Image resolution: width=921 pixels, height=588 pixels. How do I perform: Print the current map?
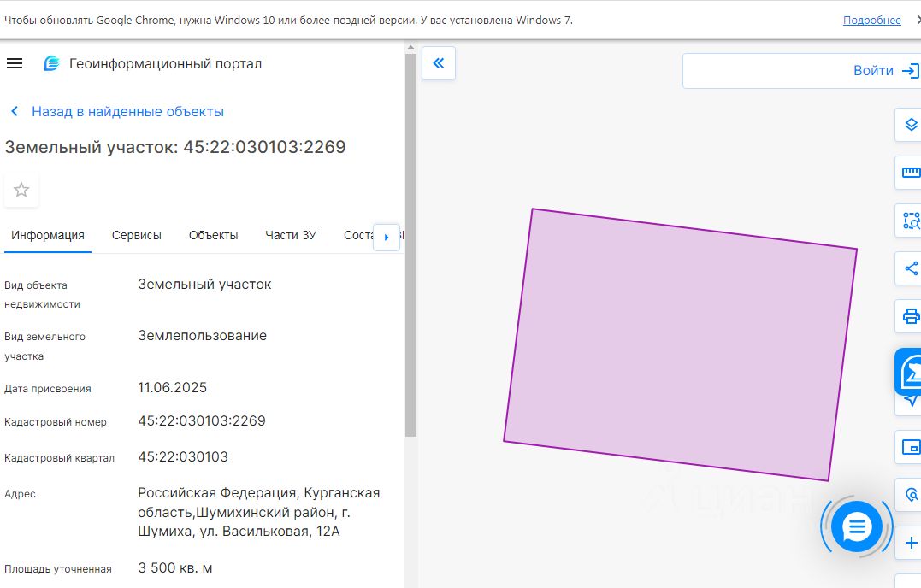[911, 316]
